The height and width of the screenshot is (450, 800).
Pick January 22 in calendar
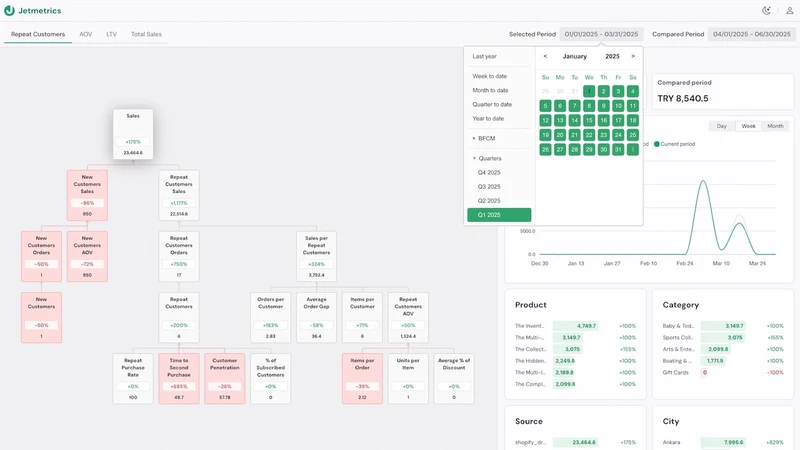pos(589,135)
